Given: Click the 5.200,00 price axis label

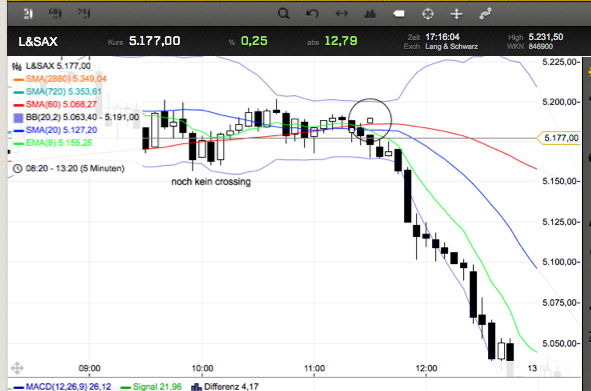Looking at the screenshot, I should (x=559, y=102).
